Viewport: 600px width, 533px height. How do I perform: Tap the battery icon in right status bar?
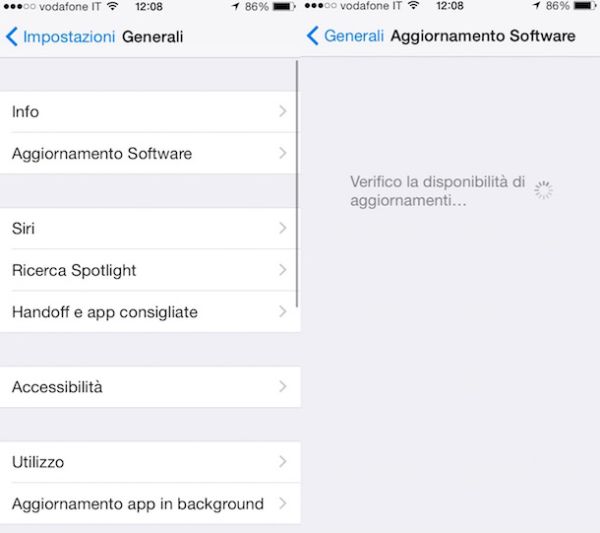point(585,6)
